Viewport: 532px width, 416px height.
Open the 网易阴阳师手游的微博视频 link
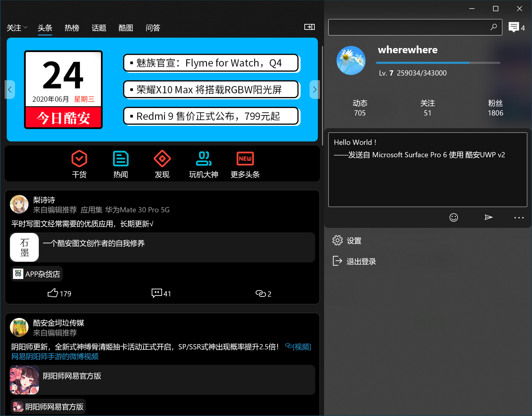55,357
